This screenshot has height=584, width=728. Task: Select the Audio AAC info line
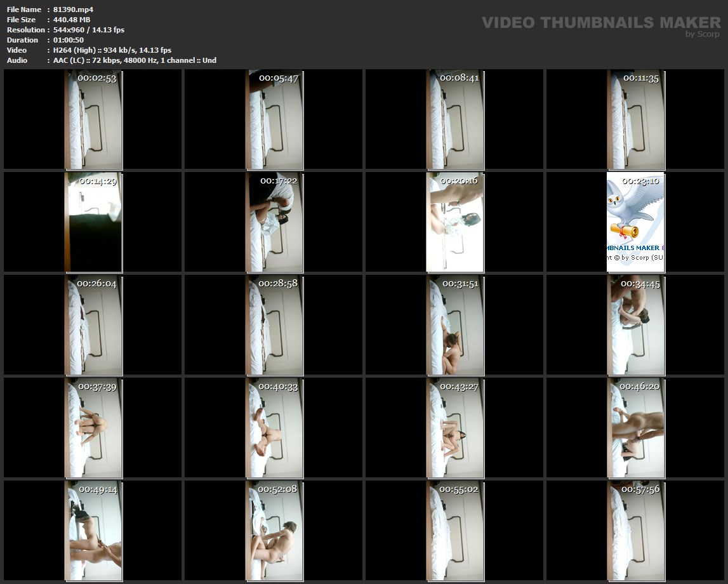point(135,60)
